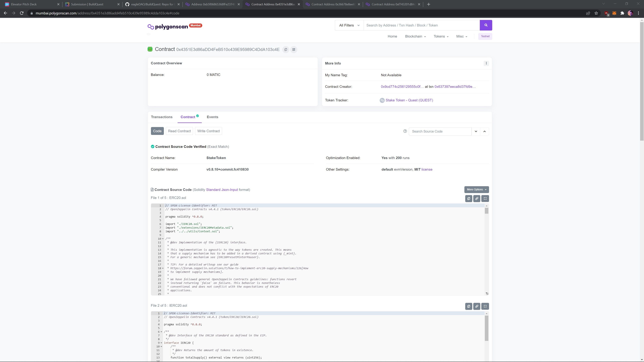The width and height of the screenshot is (644, 362).
Task: Collapse interface IERC20 at line 9
Action: click(161, 343)
